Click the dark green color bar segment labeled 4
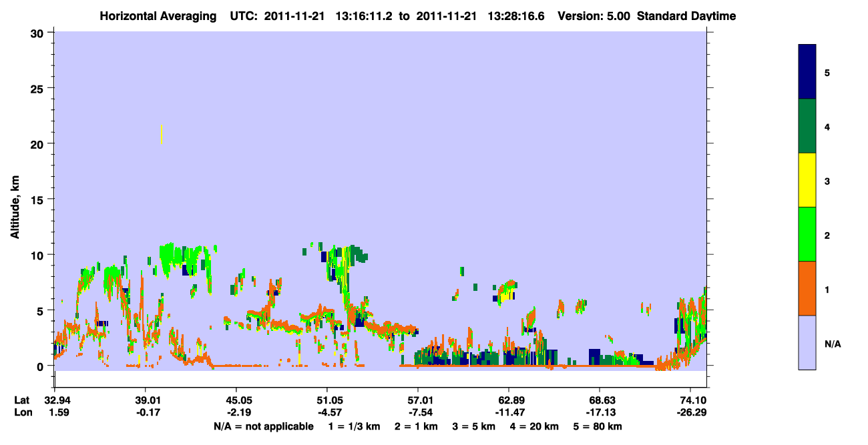 tap(807, 126)
